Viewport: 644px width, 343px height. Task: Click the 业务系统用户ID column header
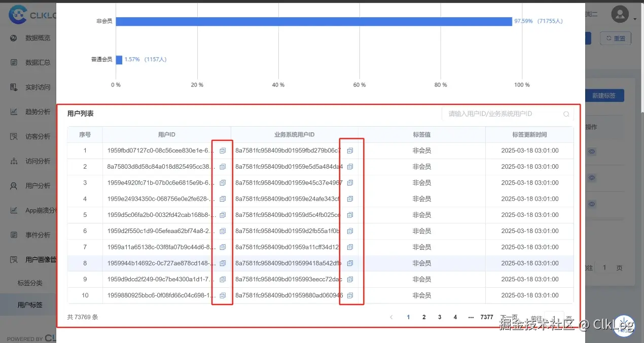point(295,135)
